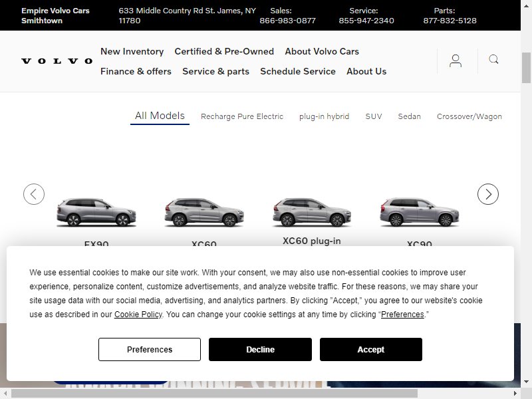
Task: Open the search magnifier icon
Action: [x=493, y=60]
